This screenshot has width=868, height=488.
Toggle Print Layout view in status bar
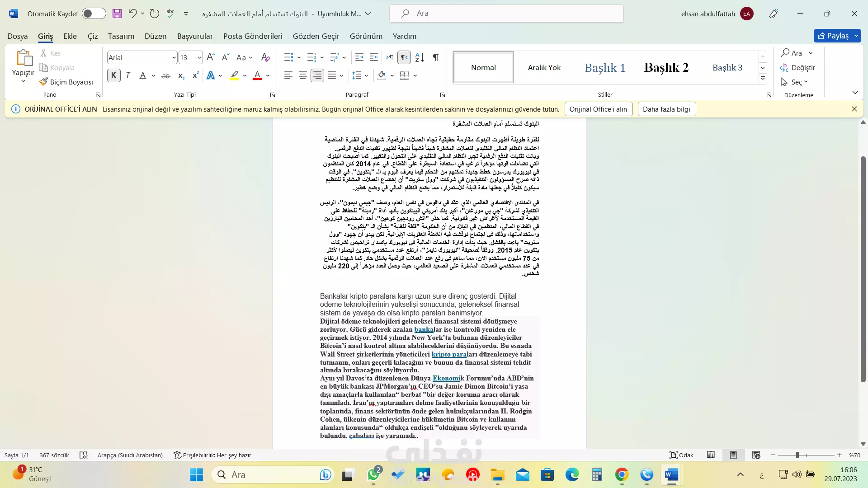733,455
